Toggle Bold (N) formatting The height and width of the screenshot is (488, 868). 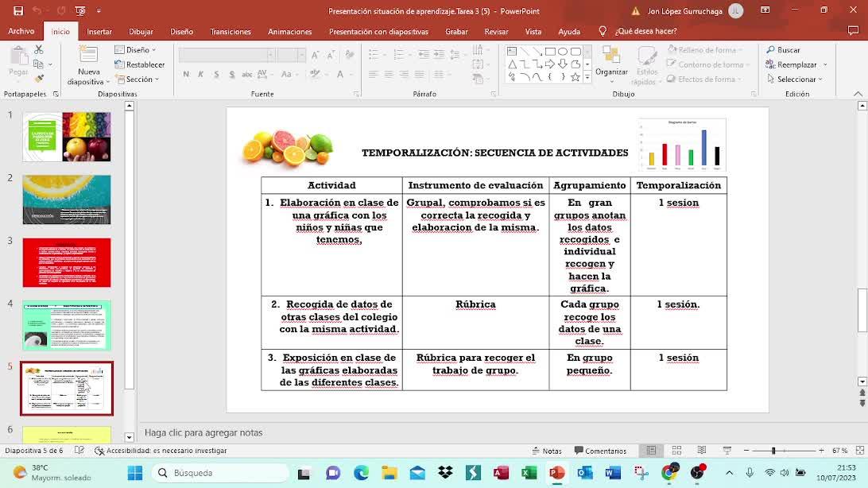(186, 74)
